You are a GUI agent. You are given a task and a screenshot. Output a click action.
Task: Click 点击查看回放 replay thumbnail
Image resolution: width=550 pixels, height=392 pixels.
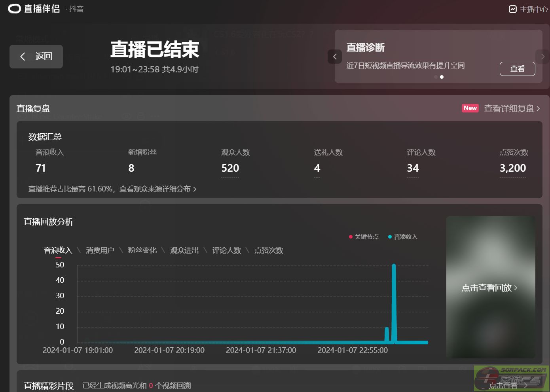tap(490, 288)
